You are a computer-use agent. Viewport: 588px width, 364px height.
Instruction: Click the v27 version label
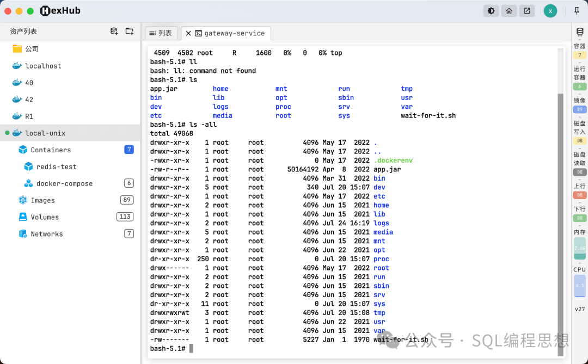click(x=580, y=309)
